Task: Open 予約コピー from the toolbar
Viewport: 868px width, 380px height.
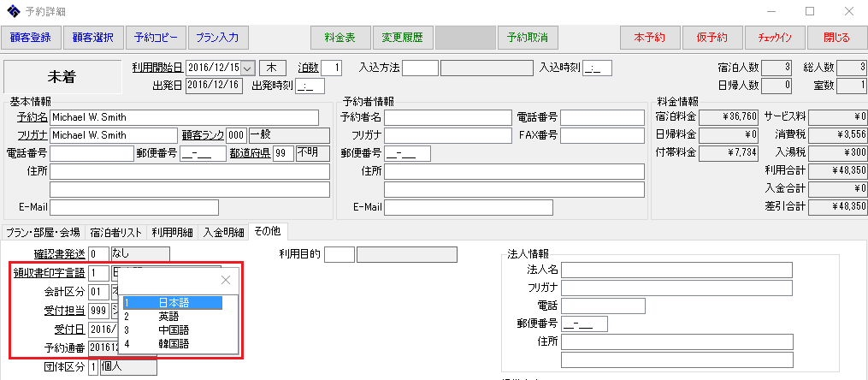Action: coord(156,38)
